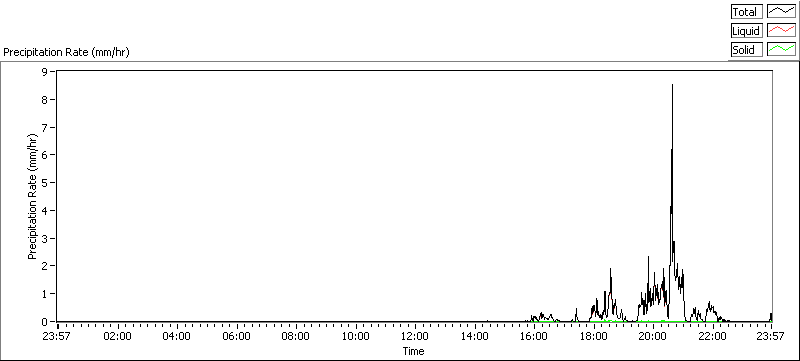Click the y-axis value 0

(x=44, y=322)
